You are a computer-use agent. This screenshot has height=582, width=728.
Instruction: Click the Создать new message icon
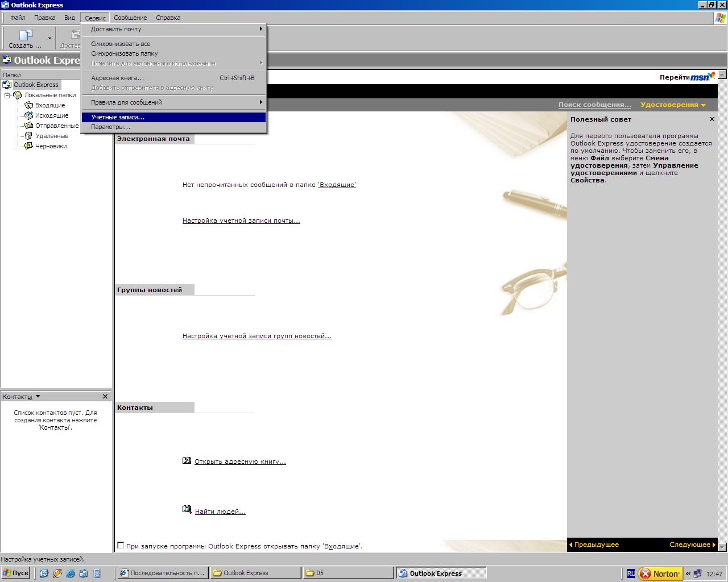26,35
